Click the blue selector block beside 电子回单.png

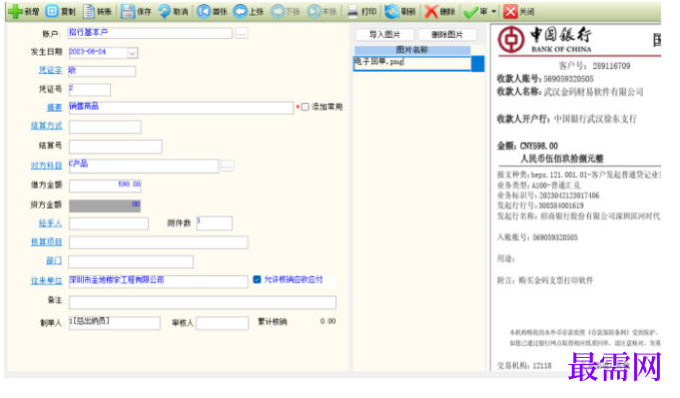(478, 63)
